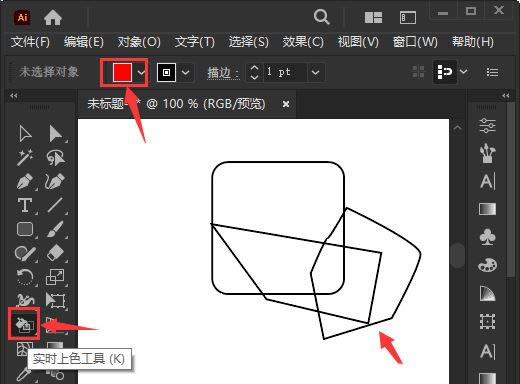Click the stroke weight stepper arrows
The image size is (520, 384).
coord(254,72)
